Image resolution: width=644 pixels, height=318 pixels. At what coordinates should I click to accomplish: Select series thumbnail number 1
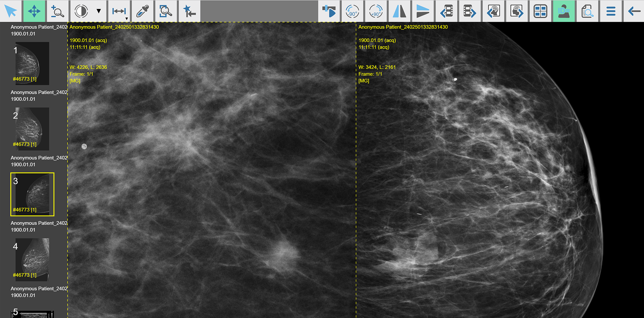[x=32, y=63]
